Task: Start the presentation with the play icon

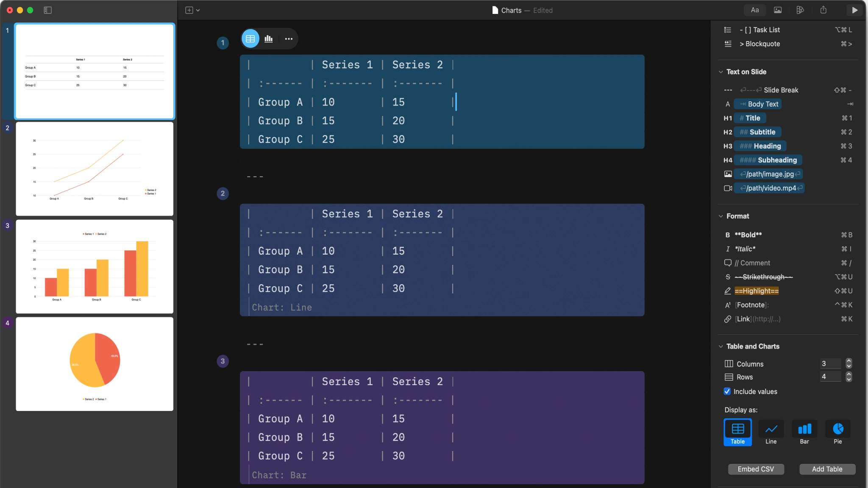Action: (x=854, y=10)
